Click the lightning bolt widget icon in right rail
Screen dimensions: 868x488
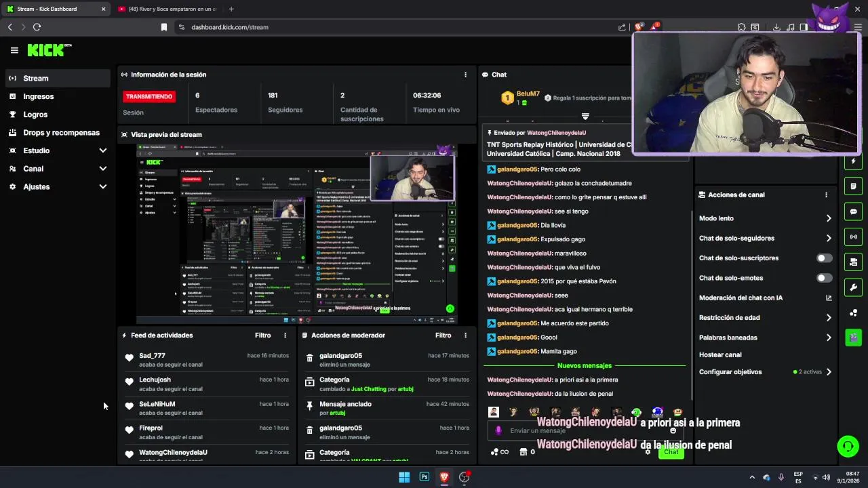(x=853, y=161)
